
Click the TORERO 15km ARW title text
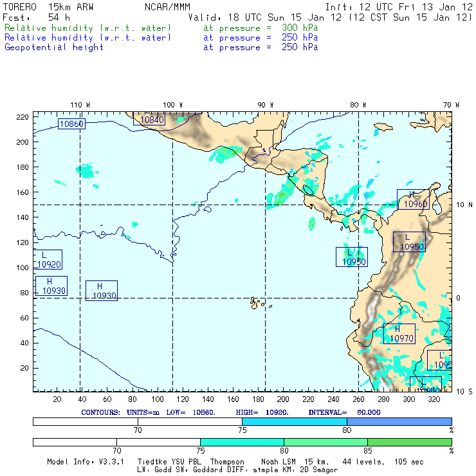point(48,7)
